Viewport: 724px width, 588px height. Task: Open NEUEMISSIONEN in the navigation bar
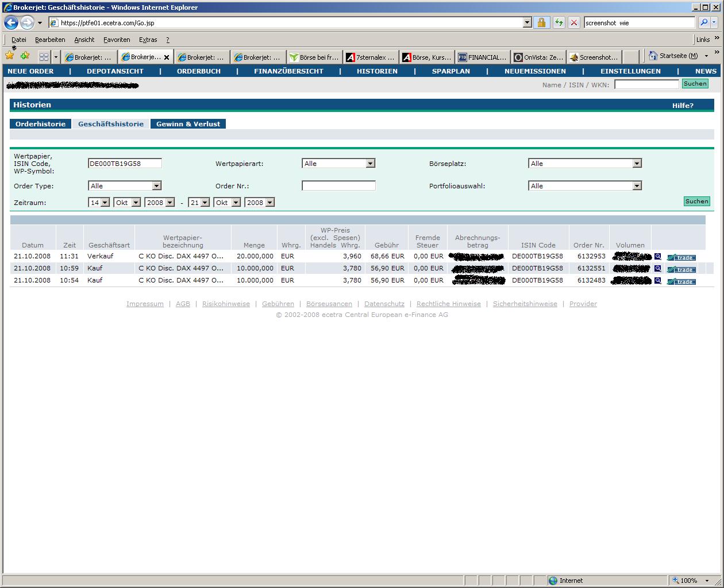535,71
